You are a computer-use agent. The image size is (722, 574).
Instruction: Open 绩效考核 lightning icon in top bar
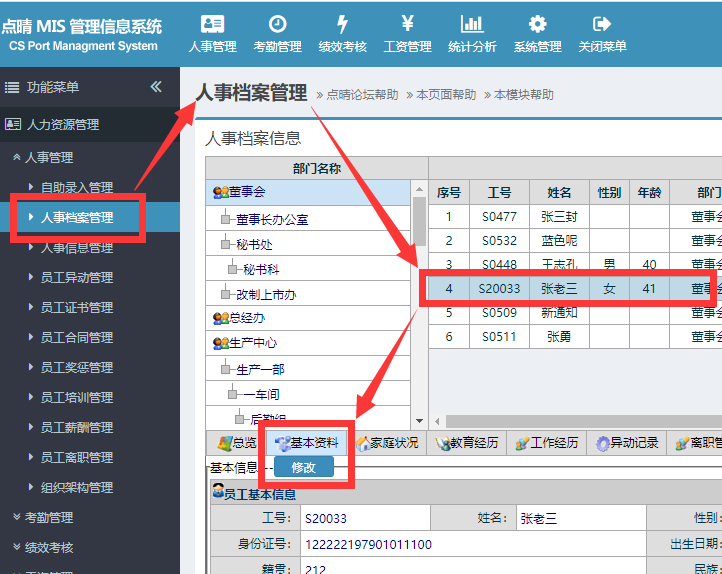[342, 24]
